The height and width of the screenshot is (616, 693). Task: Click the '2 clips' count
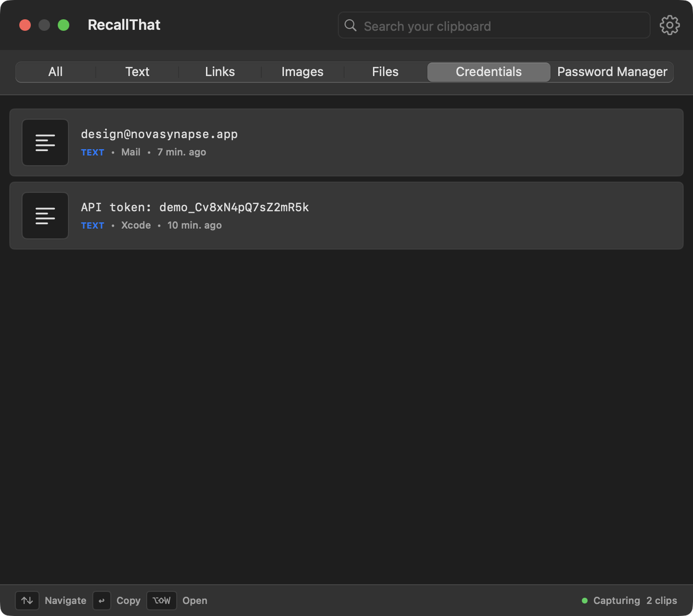662,600
